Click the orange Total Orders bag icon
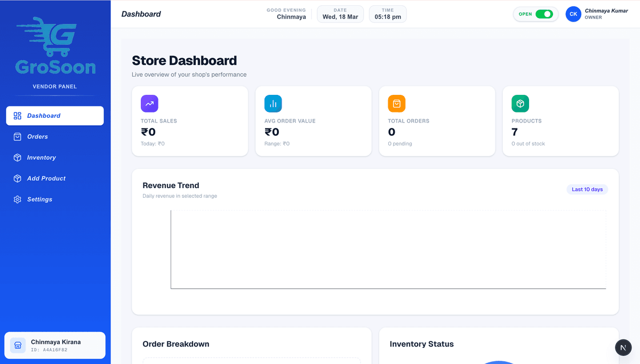The height and width of the screenshot is (364, 640). 397,103
